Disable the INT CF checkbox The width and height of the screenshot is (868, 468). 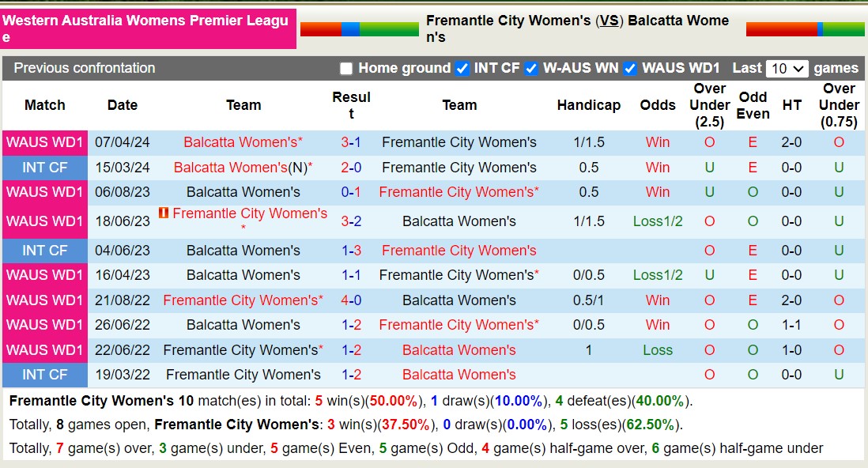461,69
